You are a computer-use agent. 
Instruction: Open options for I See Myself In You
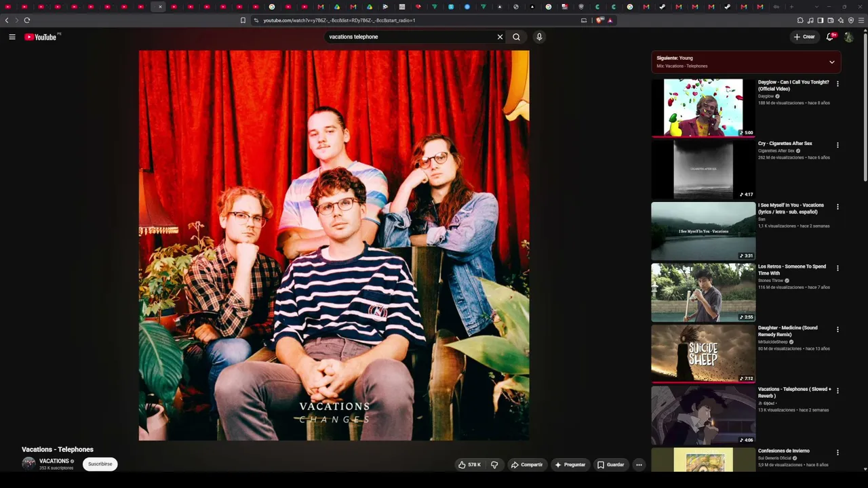pyautogui.click(x=837, y=207)
